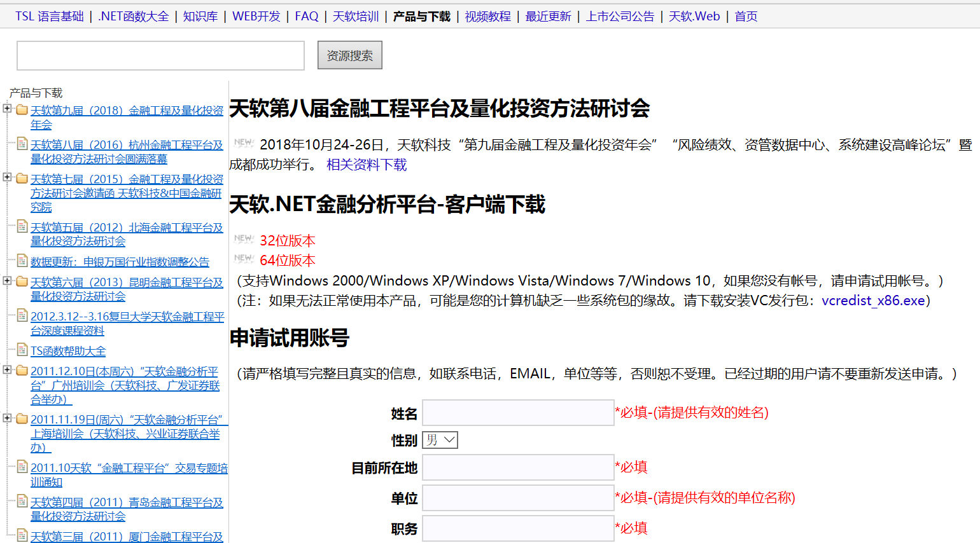Open 数据更新：申银万国行业指数调整公告

pyautogui.click(x=120, y=262)
